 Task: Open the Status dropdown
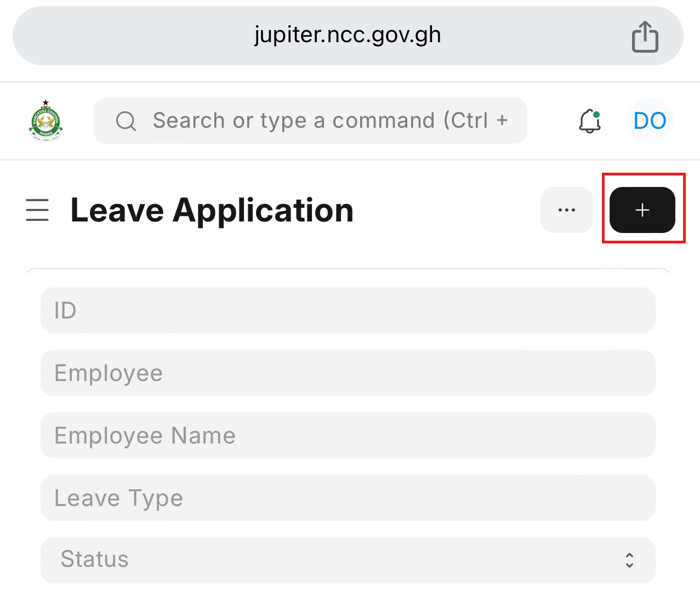point(348,560)
